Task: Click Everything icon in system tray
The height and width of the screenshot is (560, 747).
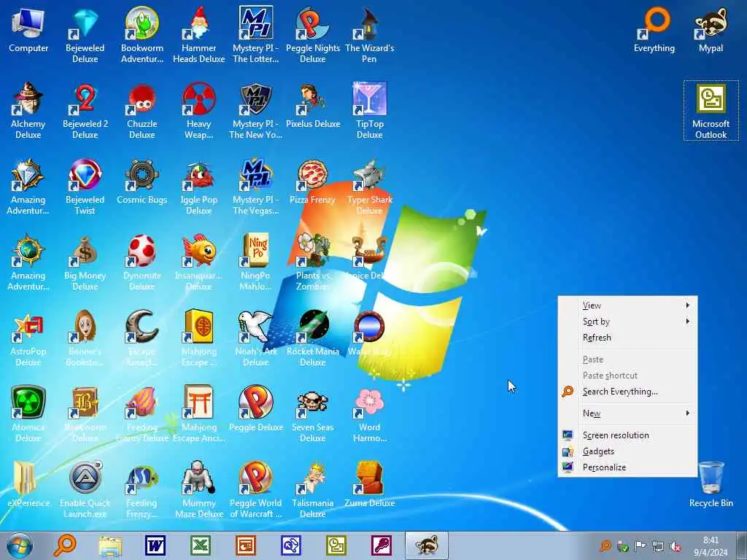Action: pos(605,546)
